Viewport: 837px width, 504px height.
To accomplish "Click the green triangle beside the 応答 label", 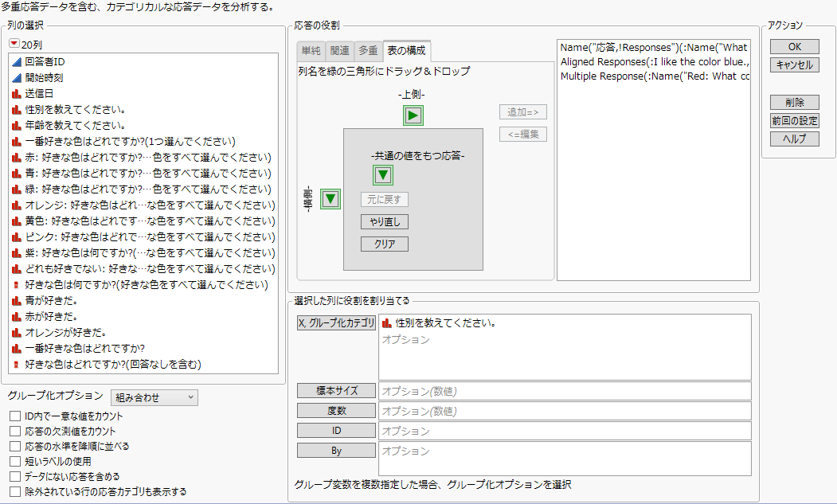I will pos(330,199).
